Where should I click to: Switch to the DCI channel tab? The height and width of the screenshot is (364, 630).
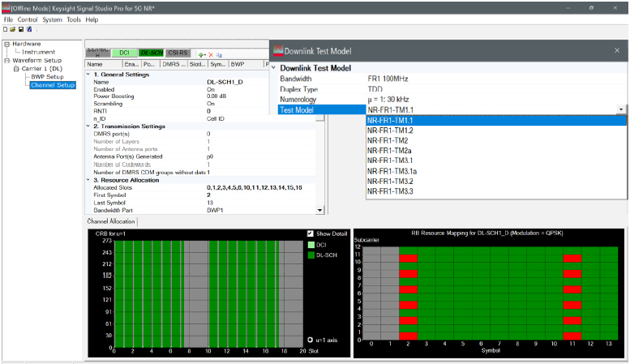point(124,53)
